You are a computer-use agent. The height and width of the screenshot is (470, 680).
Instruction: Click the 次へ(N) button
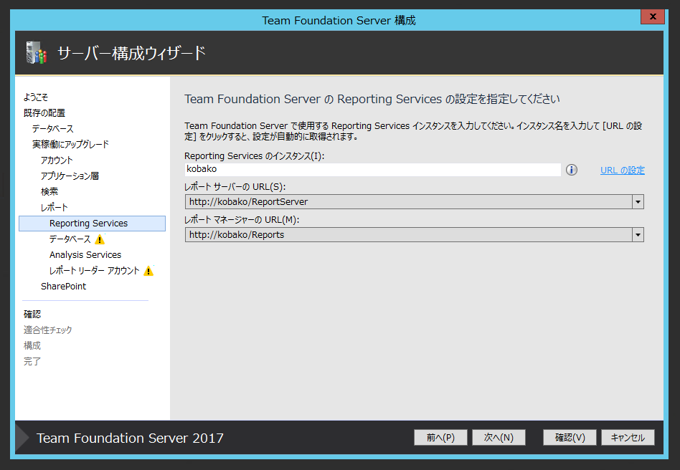[498, 437]
